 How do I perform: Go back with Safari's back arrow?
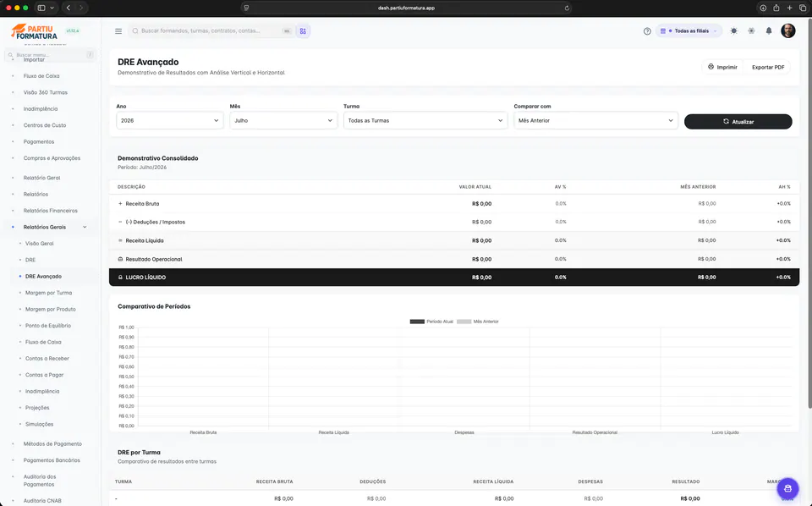(69, 8)
